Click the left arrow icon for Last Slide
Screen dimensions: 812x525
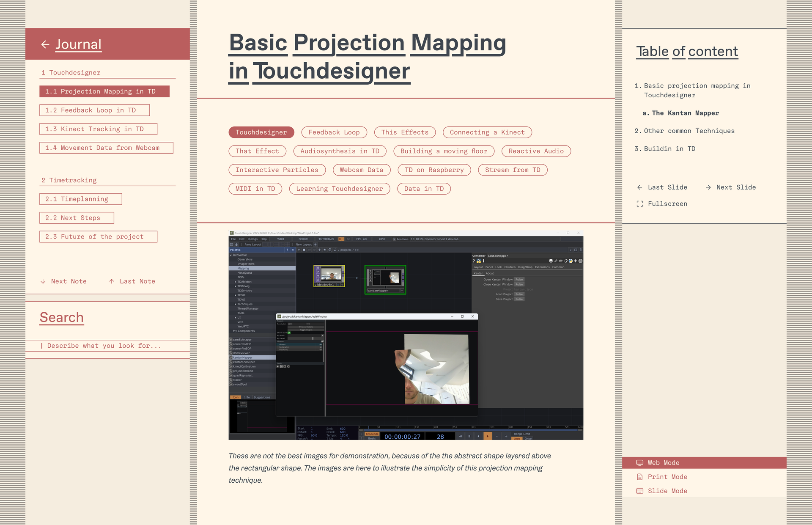(639, 187)
